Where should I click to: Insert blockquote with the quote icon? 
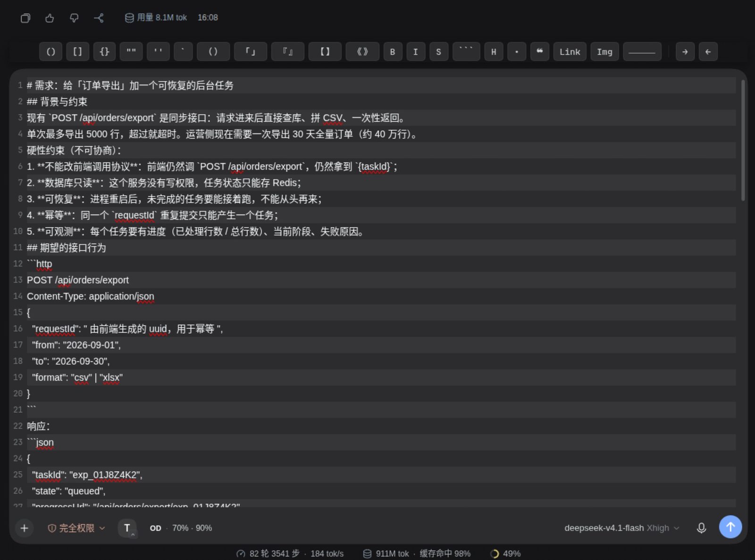(x=540, y=51)
